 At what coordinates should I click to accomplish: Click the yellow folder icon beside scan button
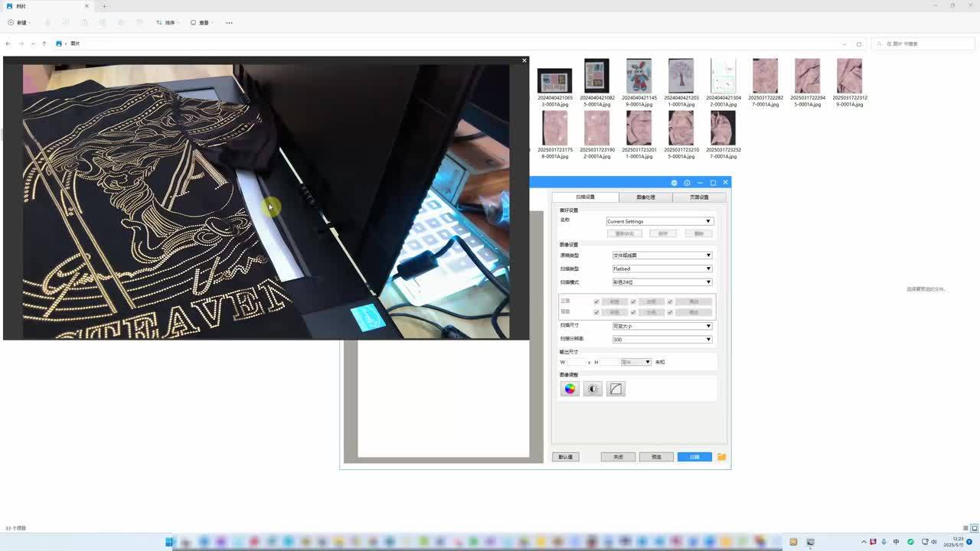[x=721, y=457]
